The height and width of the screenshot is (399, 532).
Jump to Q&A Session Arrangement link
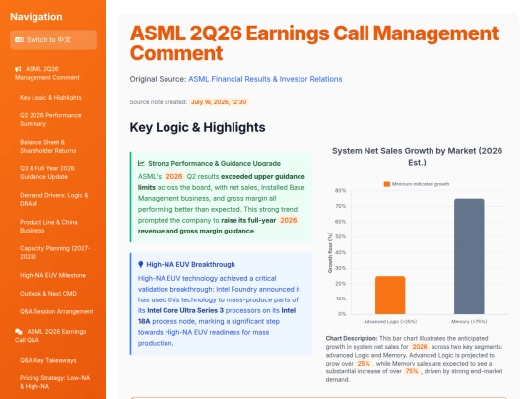click(56, 311)
